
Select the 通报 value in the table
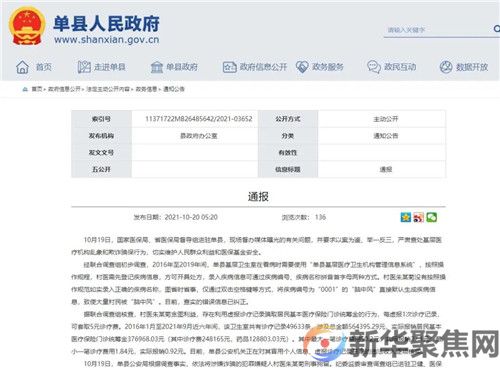(x=385, y=169)
